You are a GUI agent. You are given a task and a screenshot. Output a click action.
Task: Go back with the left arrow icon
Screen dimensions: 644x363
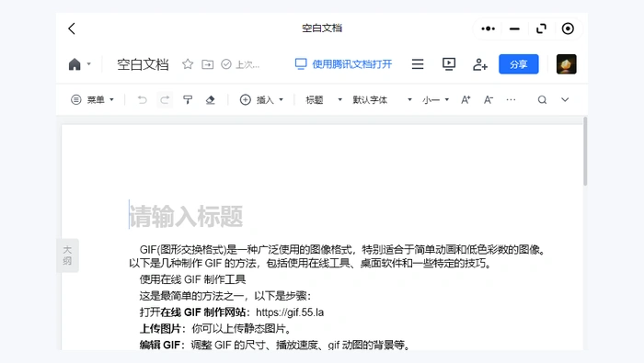[x=72, y=28]
